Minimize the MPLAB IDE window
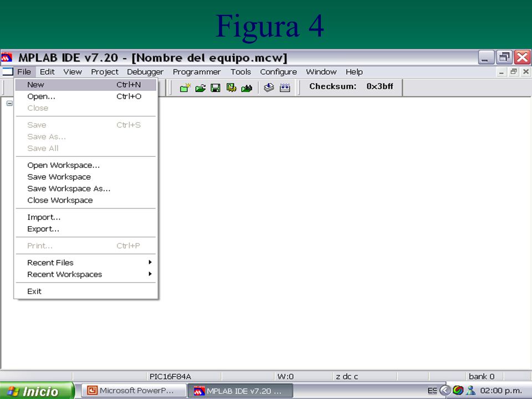 point(486,57)
